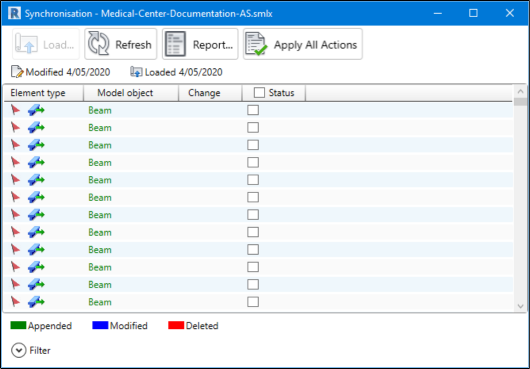Check the sixth Beam row checkbox
Image resolution: width=530 pixels, height=369 pixels.
coord(253,197)
